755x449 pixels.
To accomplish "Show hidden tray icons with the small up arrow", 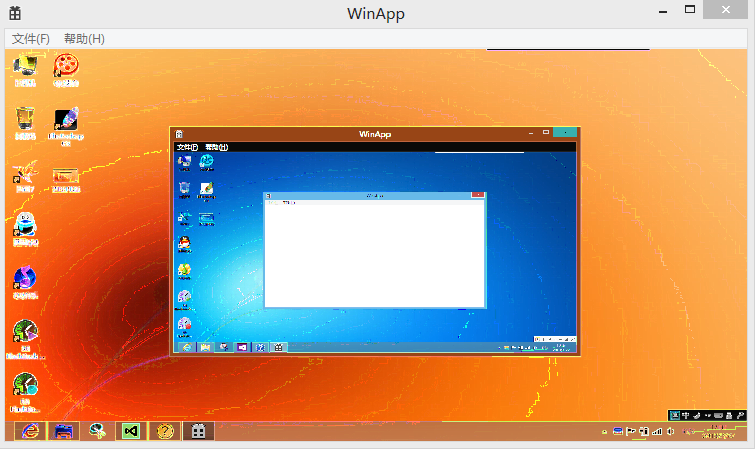I will coord(604,432).
